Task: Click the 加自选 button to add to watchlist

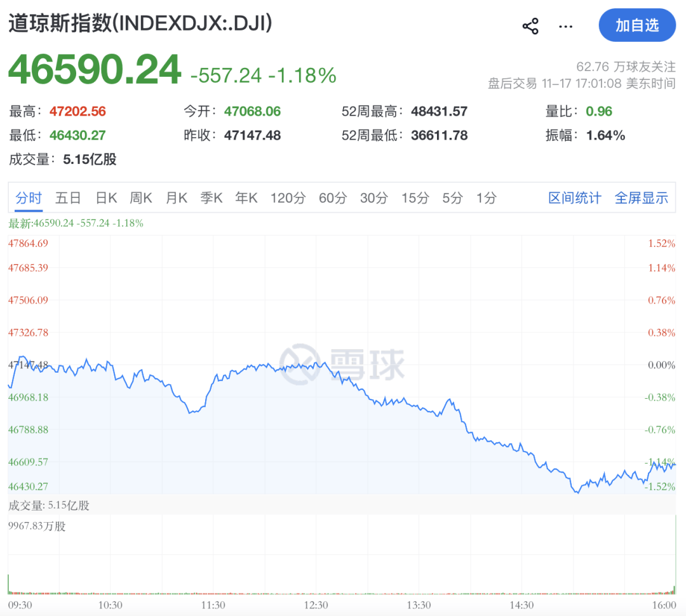Action: pyautogui.click(x=637, y=25)
